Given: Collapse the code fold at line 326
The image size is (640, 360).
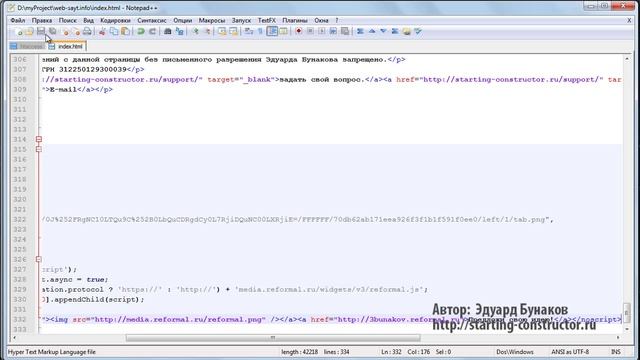Looking at the screenshot, I should click(x=39, y=259).
